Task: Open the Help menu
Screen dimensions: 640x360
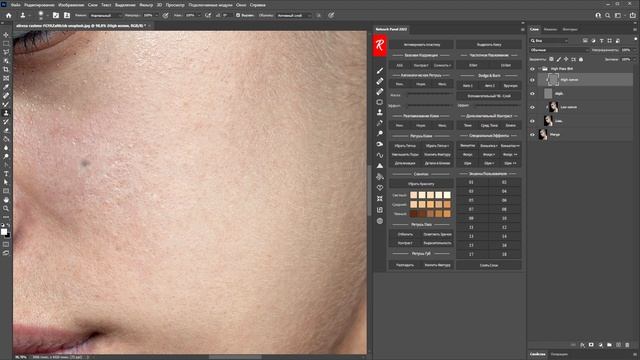Action: pyautogui.click(x=258, y=5)
